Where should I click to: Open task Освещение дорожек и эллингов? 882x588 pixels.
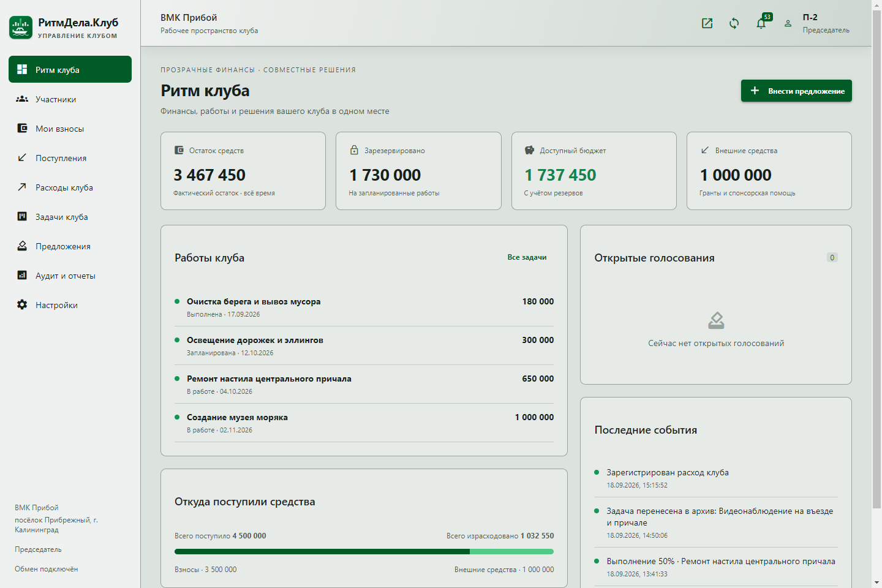(364, 345)
